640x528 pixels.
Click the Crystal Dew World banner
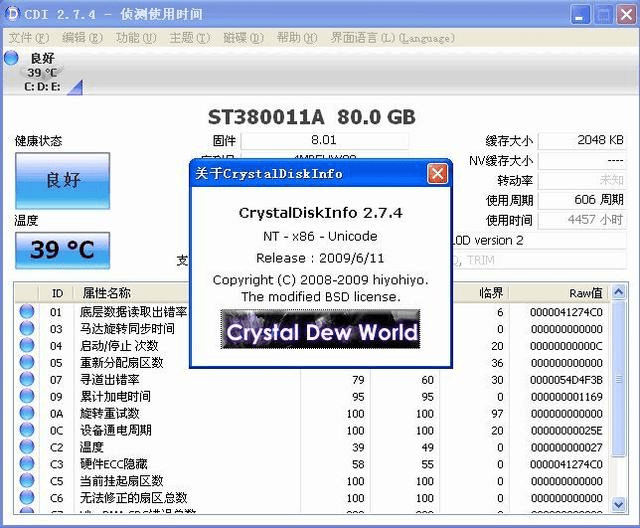pyautogui.click(x=320, y=330)
